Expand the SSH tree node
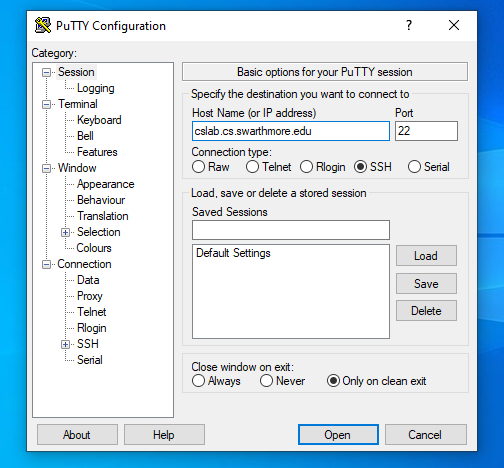The image size is (504, 468). pos(66,344)
